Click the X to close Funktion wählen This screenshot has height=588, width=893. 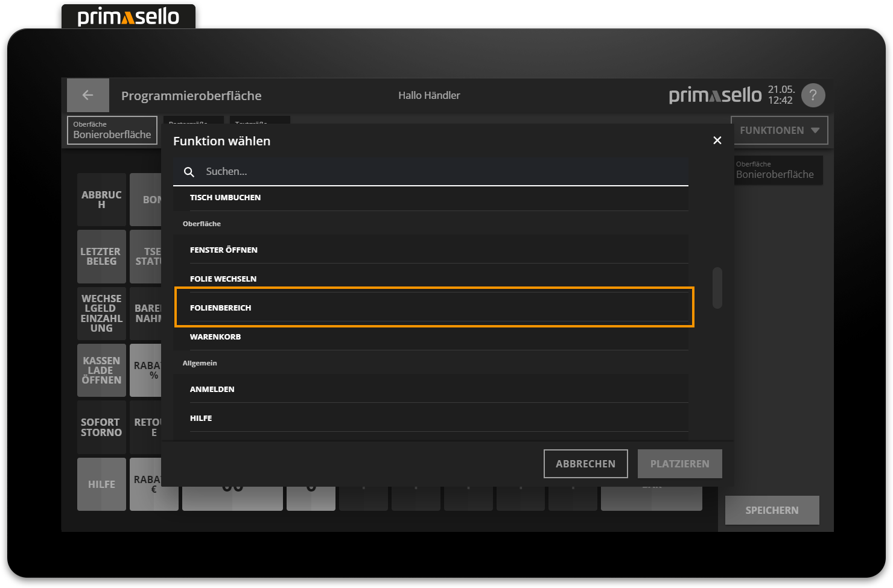[717, 140]
